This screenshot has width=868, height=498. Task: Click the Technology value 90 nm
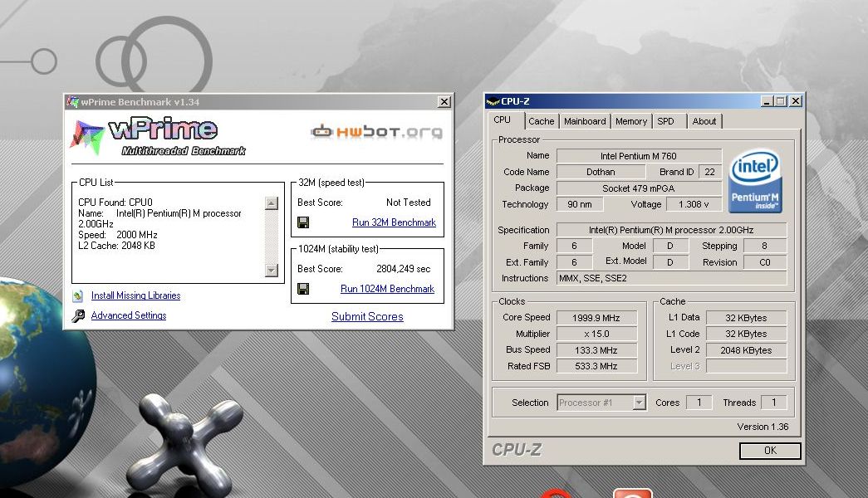coord(580,204)
